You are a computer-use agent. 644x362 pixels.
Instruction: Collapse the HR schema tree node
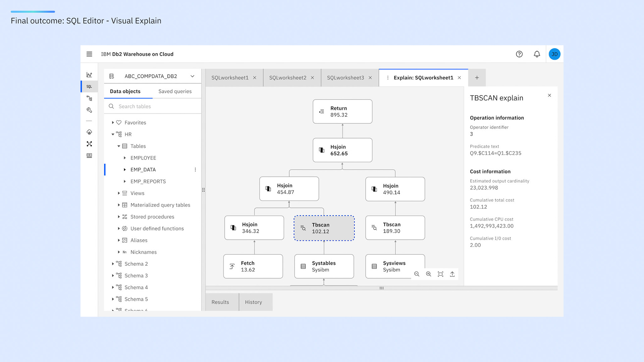click(113, 134)
